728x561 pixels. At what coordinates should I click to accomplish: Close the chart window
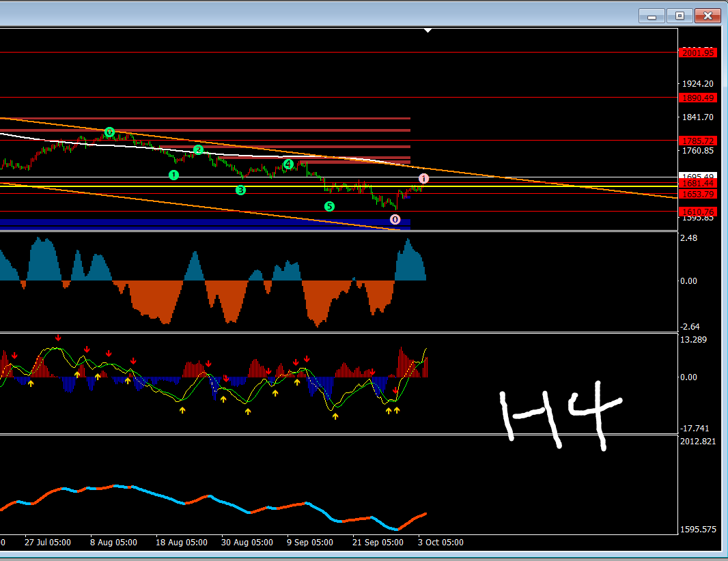point(708,16)
